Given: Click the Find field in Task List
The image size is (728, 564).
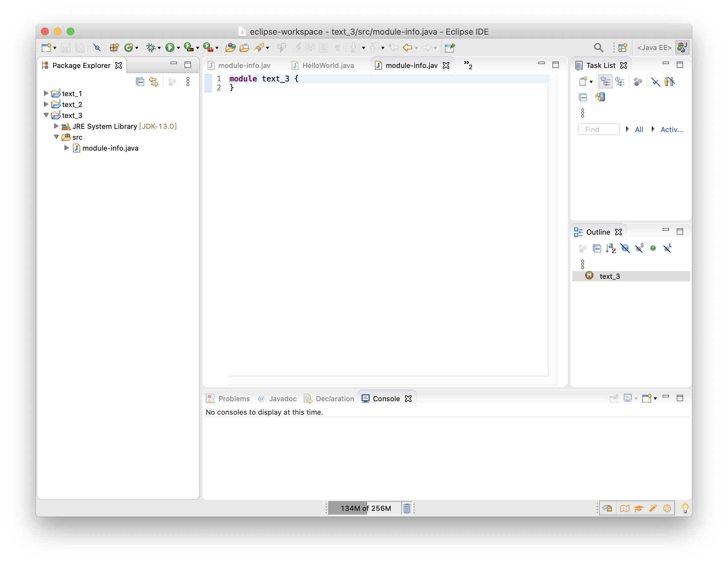Looking at the screenshot, I should [x=599, y=129].
